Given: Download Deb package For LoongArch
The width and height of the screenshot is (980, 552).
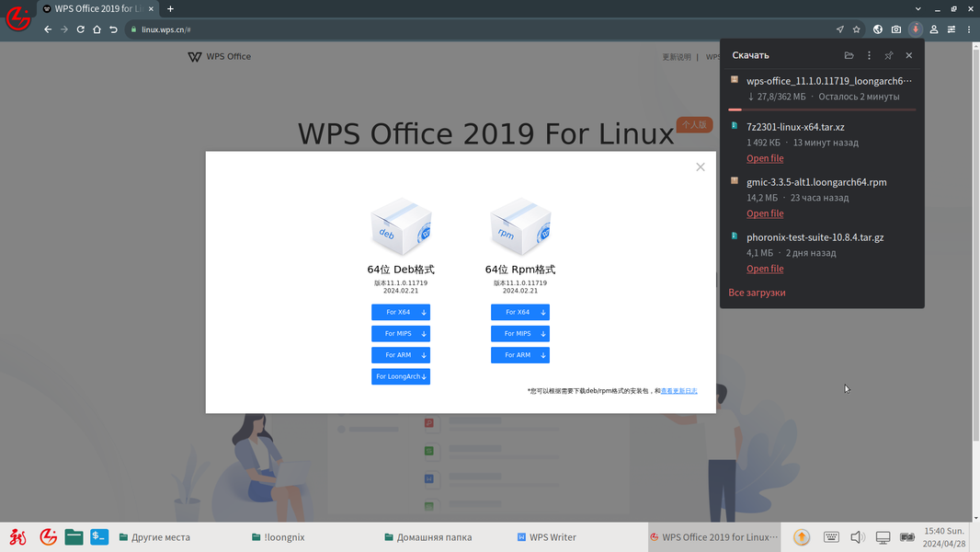Looking at the screenshot, I should coord(401,376).
